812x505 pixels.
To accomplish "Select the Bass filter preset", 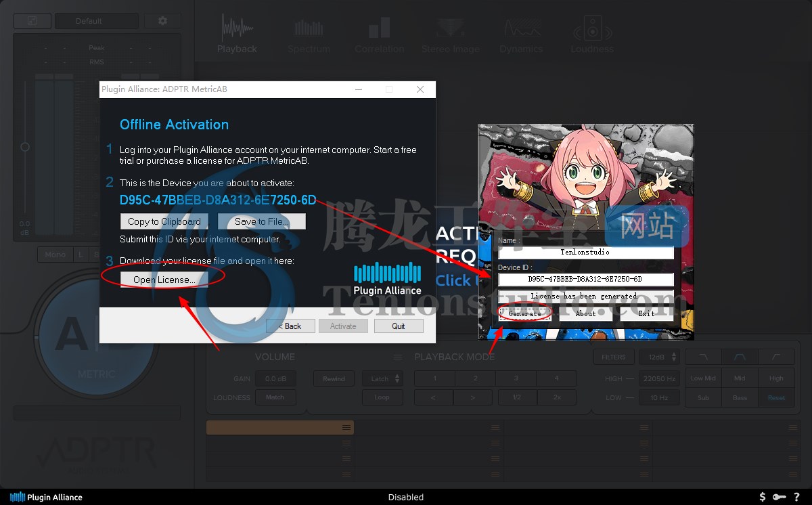I will click(x=740, y=397).
